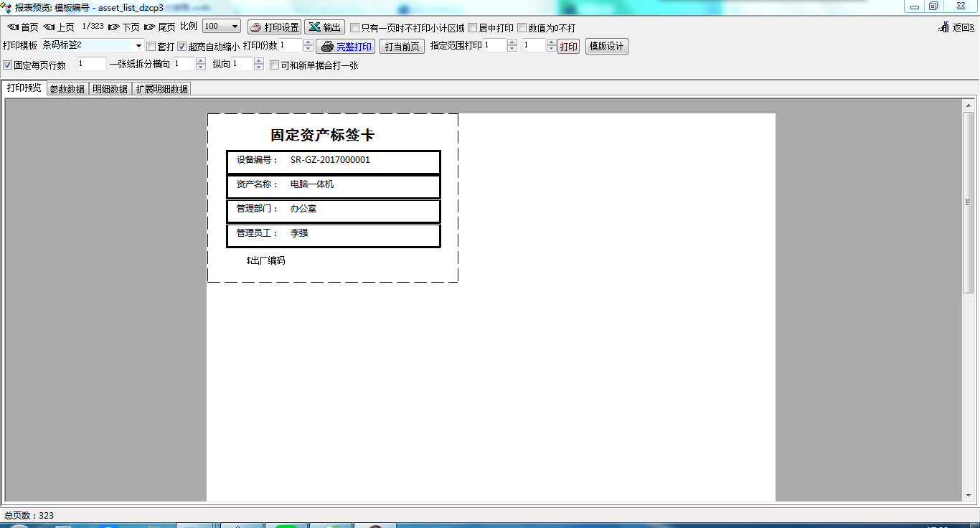Click the 返回 return icon
980x528 pixels.
956,27
